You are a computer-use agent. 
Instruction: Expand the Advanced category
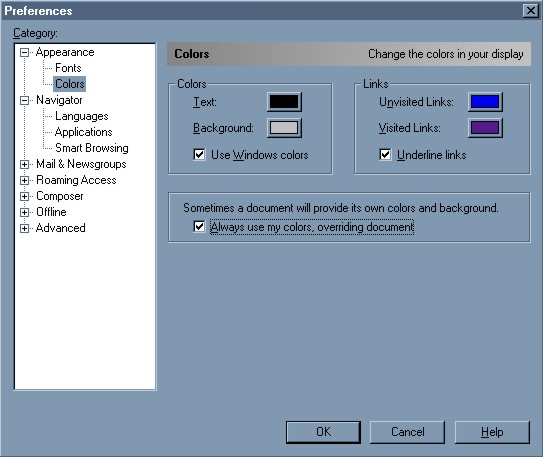(24, 228)
